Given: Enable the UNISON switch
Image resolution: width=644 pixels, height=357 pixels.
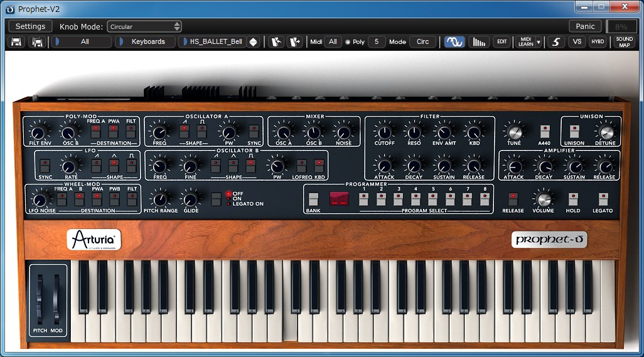Looking at the screenshot, I should coord(574,132).
